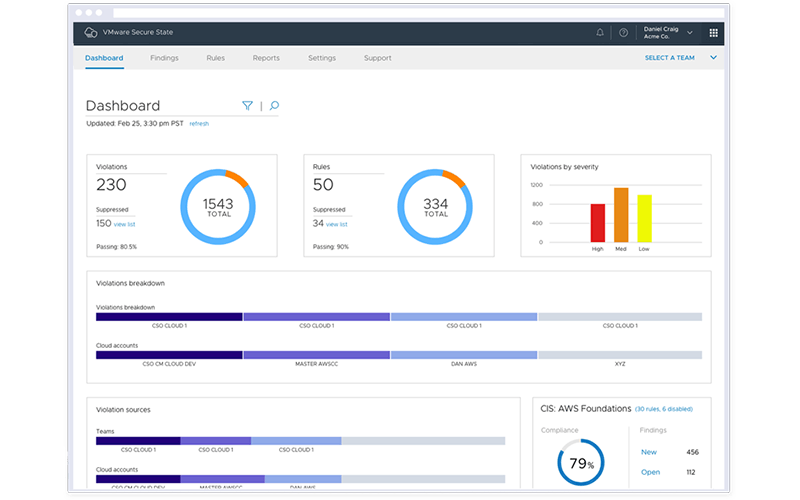Click the dashboard search magnifier icon

(x=274, y=106)
